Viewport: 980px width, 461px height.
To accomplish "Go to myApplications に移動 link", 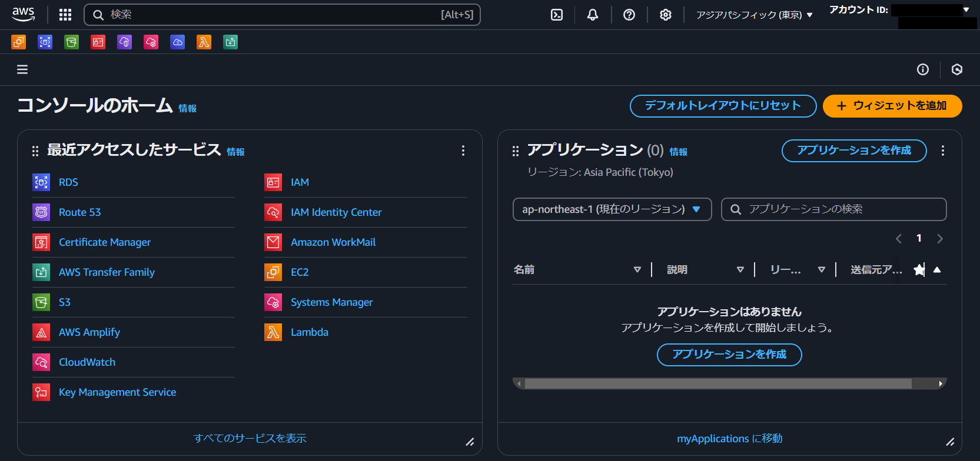I will coord(730,439).
